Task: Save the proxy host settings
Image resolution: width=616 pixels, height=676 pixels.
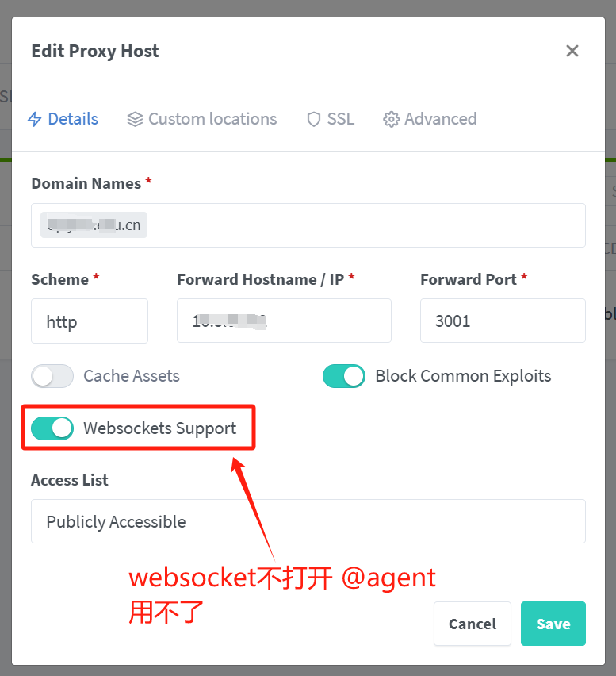Action: click(x=553, y=624)
